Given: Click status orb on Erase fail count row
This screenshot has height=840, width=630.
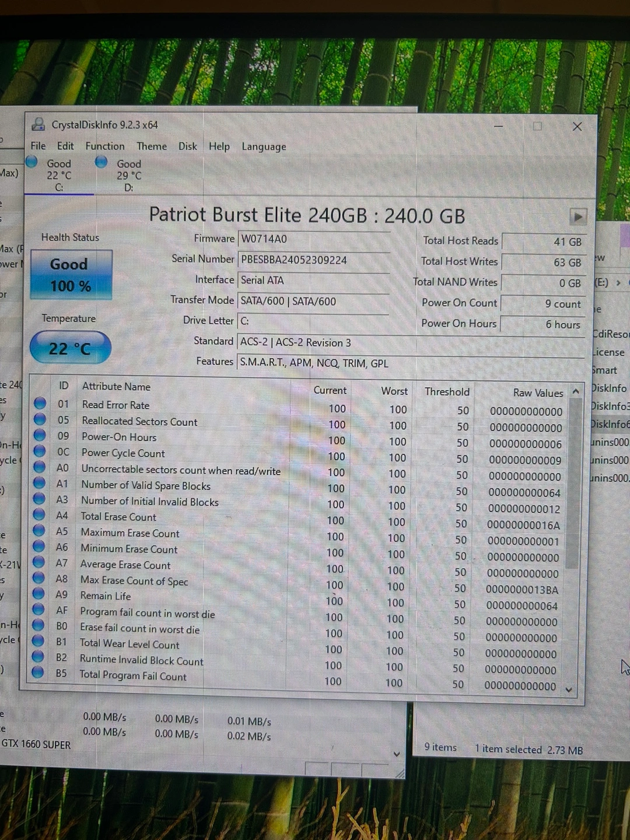Looking at the screenshot, I should click(x=38, y=625).
